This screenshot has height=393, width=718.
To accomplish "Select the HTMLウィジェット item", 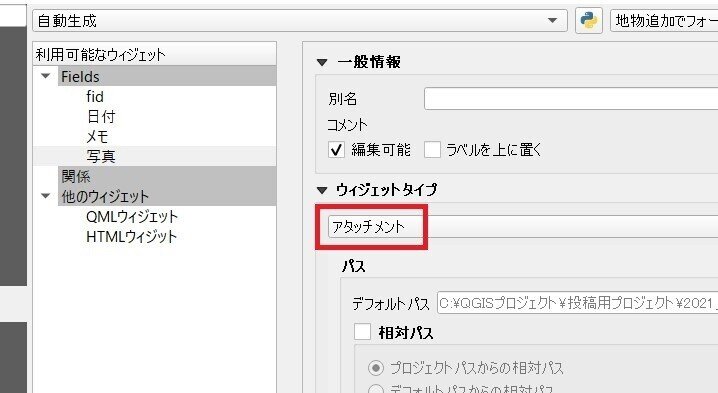I will point(131,236).
